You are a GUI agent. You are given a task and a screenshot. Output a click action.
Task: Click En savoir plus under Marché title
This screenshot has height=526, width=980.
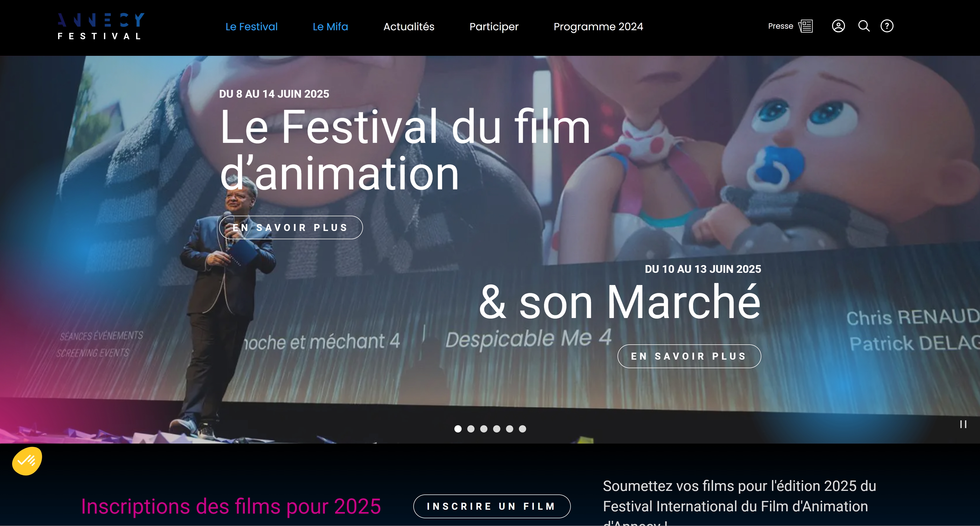689,356
